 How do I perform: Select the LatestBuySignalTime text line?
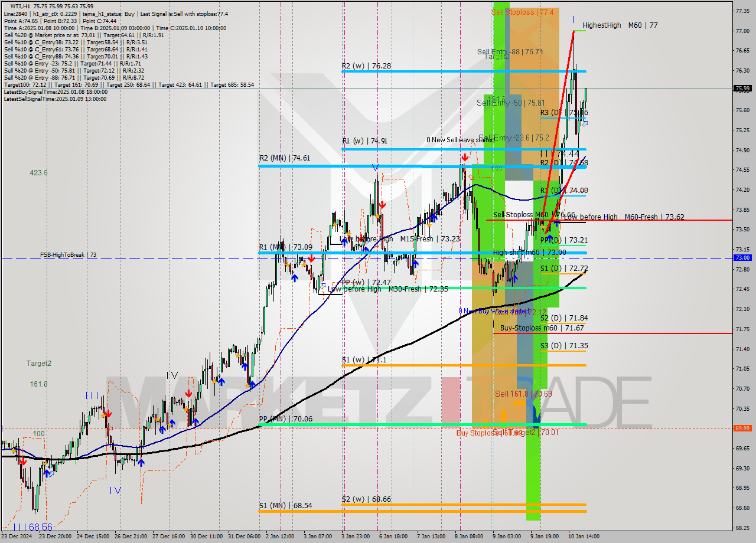click(56, 92)
